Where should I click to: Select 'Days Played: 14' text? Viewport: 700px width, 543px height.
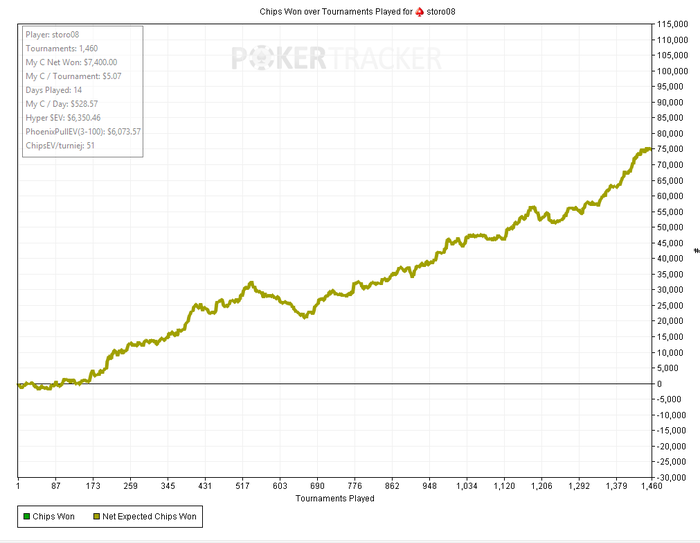tap(54, 90)
